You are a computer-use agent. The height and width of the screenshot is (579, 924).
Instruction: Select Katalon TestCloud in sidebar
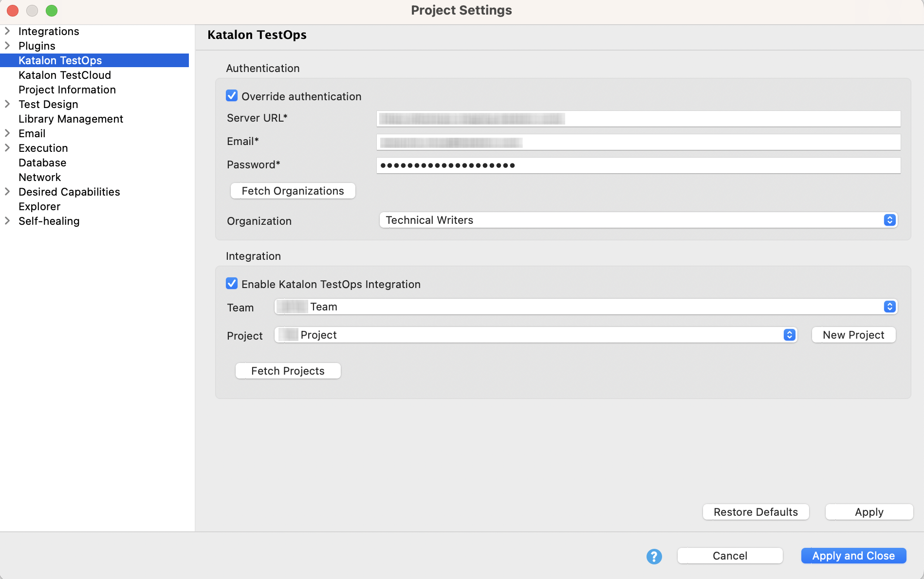[65, 75]
